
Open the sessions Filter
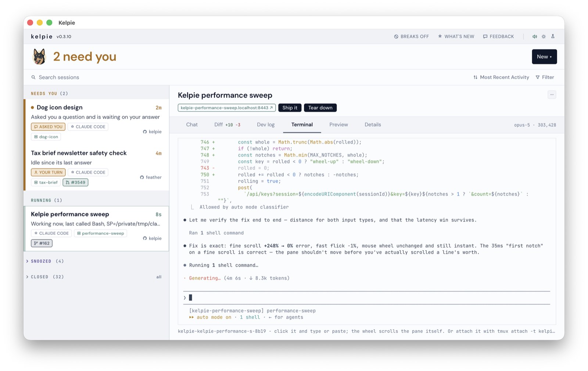(545, 77)
